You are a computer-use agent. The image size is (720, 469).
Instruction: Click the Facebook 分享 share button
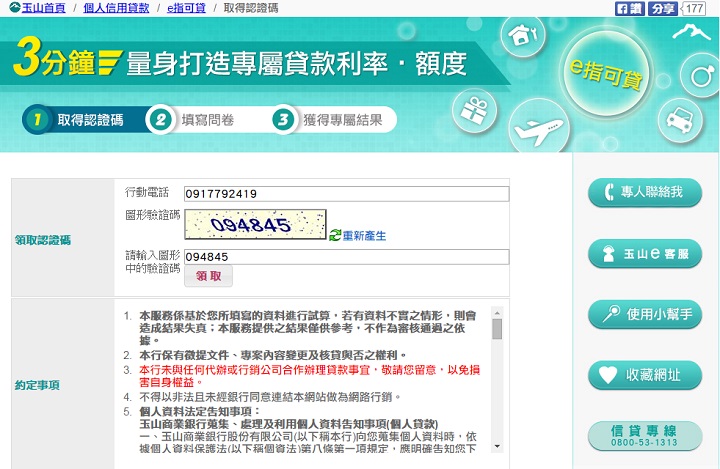click(x=663, y=8)
